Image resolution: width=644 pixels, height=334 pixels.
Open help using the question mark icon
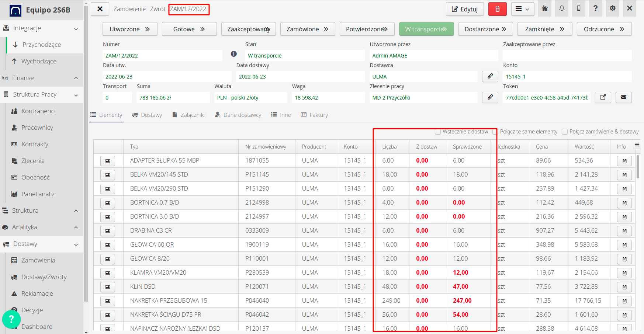pos(595,8)
